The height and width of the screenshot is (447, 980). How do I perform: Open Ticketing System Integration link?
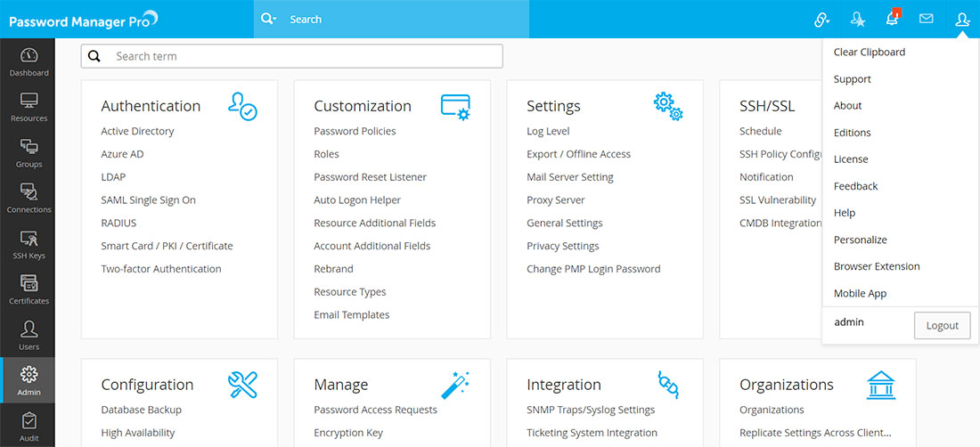592,434
